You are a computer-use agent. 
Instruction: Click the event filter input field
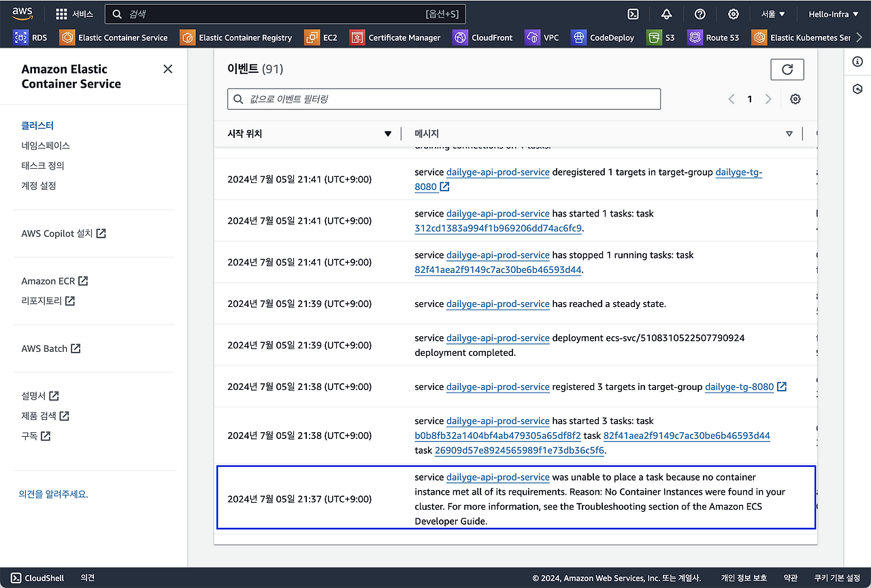click(x=444, y=99)
